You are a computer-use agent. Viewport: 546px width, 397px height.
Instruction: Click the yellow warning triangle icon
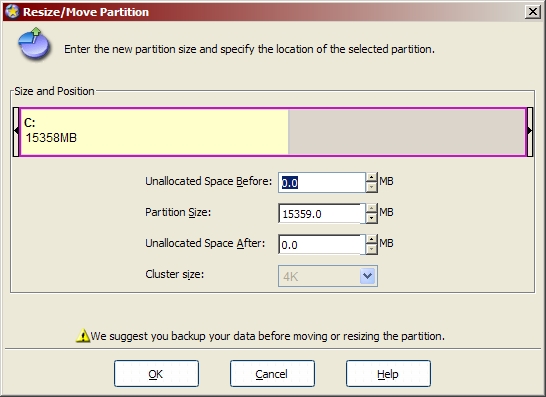coord(83,336)
